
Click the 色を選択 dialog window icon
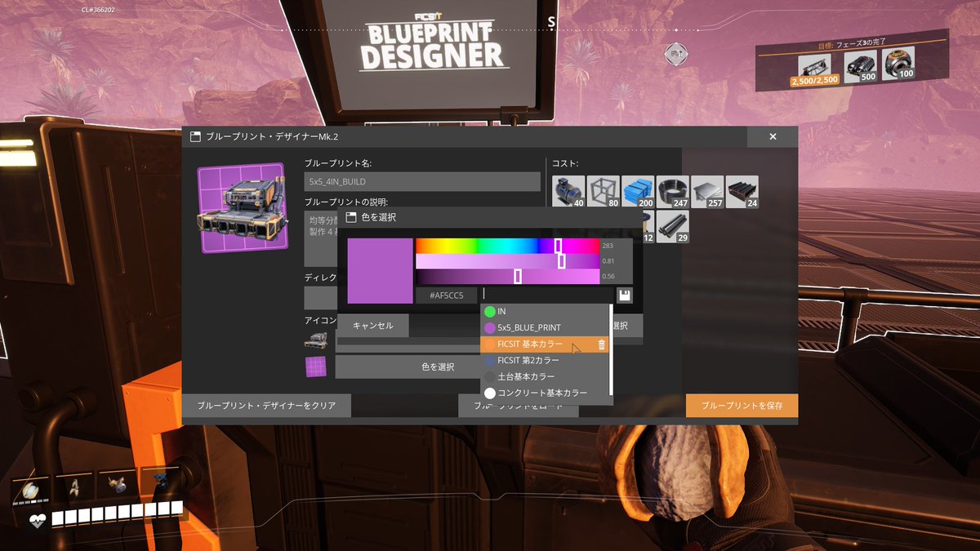click(x=351, y=217)
